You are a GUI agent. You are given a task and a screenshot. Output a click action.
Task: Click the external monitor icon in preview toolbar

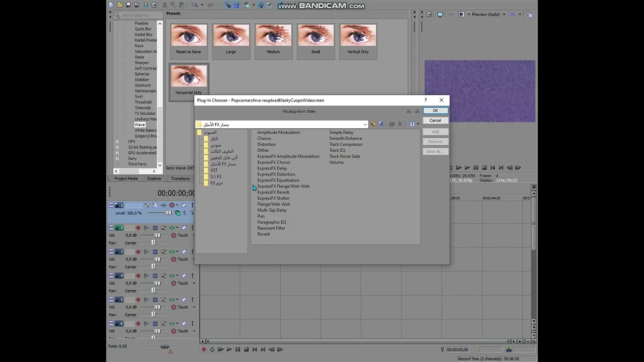click(x=440, y=15)
